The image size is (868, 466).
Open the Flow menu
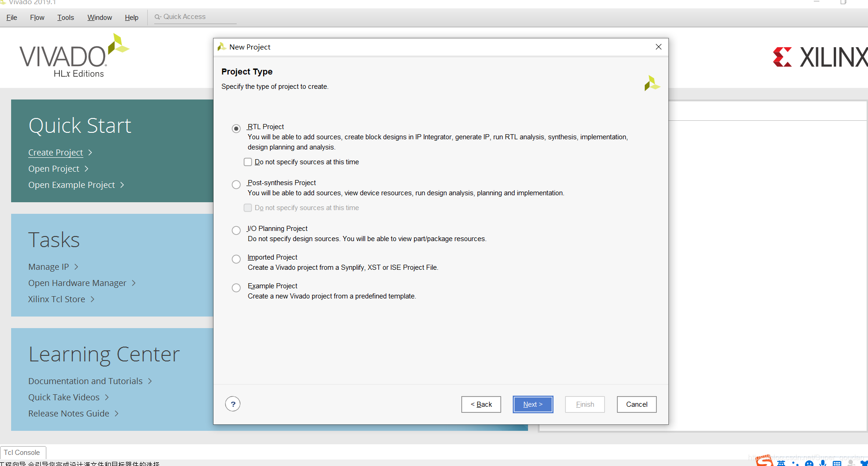point(37,18)
